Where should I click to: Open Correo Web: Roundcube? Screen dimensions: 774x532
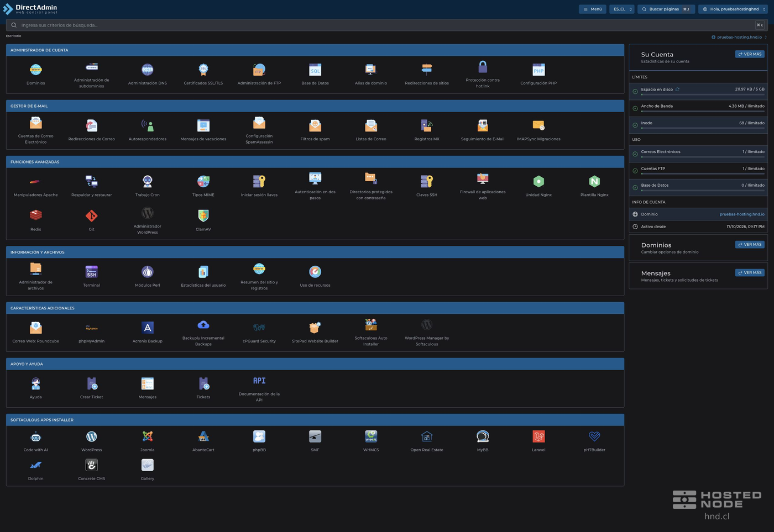tap(35, 328)
